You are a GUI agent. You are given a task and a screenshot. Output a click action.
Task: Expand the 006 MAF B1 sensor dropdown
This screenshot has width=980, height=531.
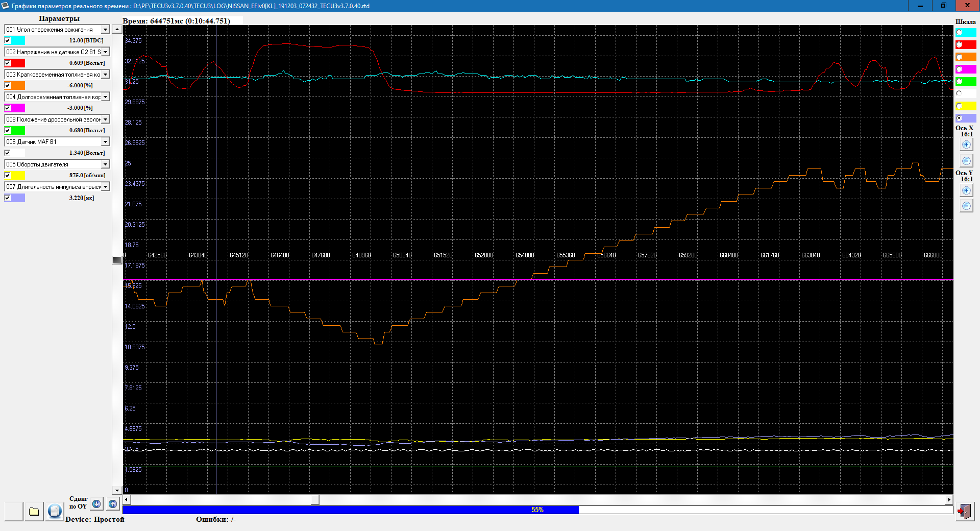click(x=105, y=142)
